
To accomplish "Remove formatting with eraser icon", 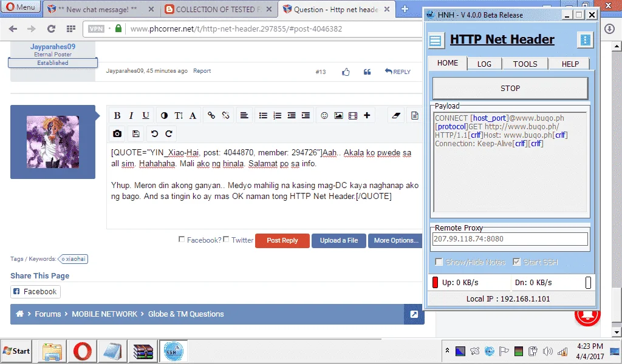I will coord(396,116).
